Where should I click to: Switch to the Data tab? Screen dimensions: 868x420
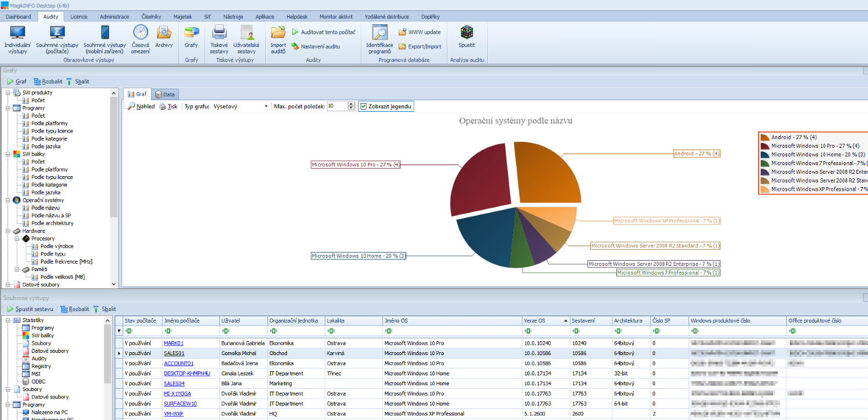pos(165,94)
